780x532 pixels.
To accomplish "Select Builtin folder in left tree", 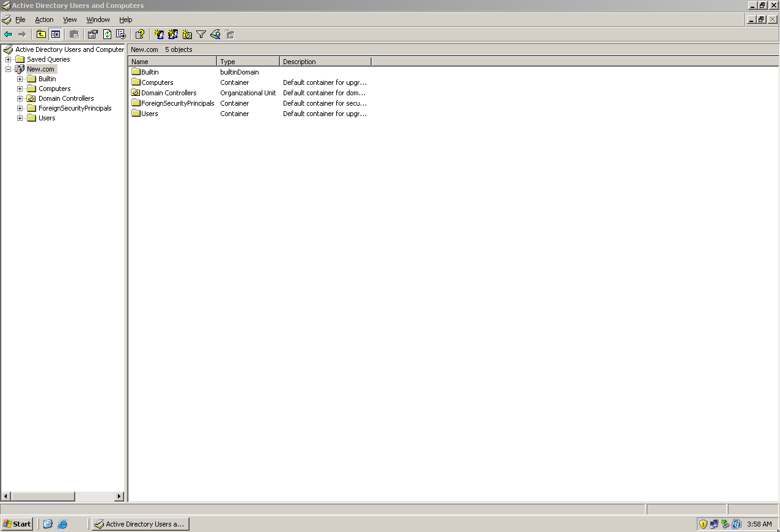I will pyautogui.click(x=47, y=79).
